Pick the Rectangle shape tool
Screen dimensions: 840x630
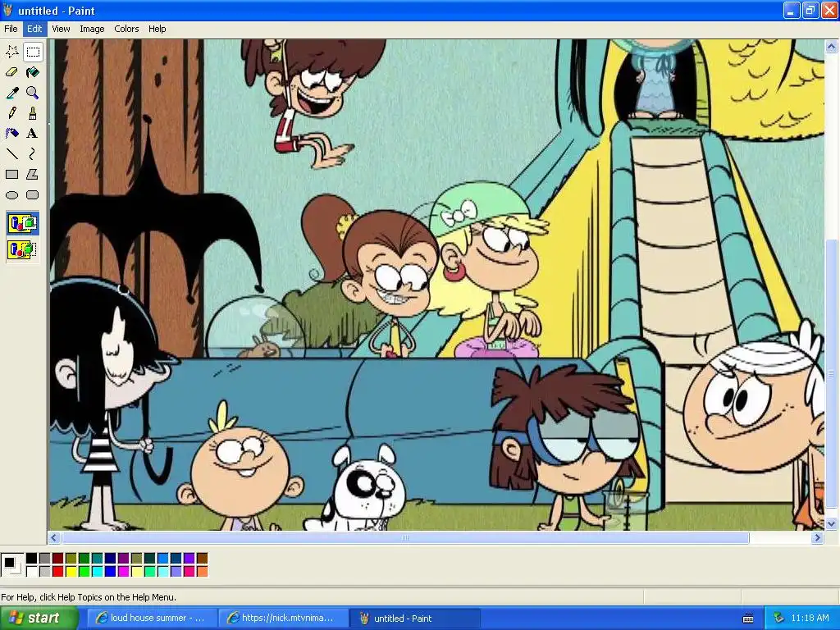pos(11,175)
